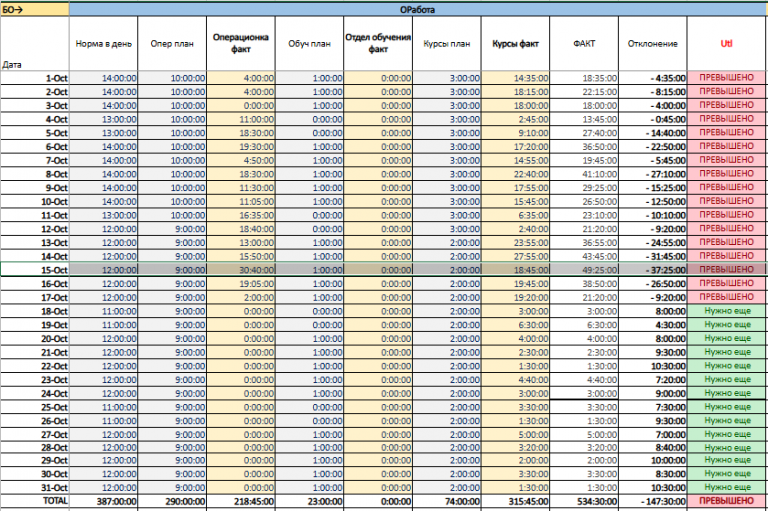Click the 534:30:00 total ФАКТ cell

tap(584, 501)
